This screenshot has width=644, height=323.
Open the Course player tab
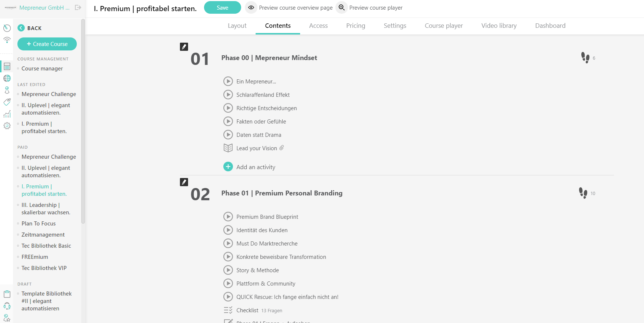pos(444,26)
